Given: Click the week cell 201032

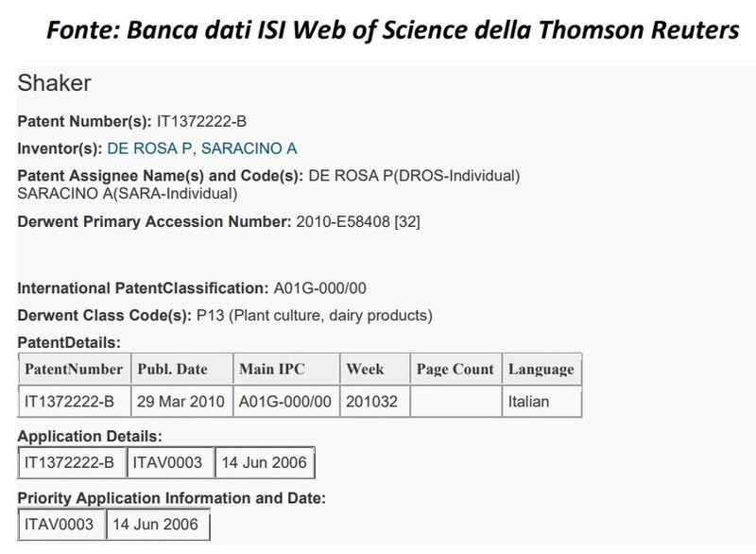Looking at the screenshot, I should tap(372, 401).
